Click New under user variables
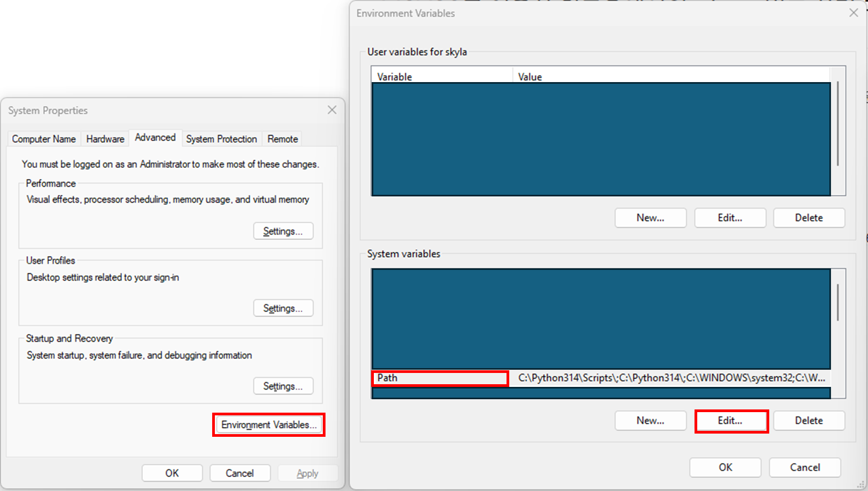The image size is (868, 491). (x=650, y=218)
